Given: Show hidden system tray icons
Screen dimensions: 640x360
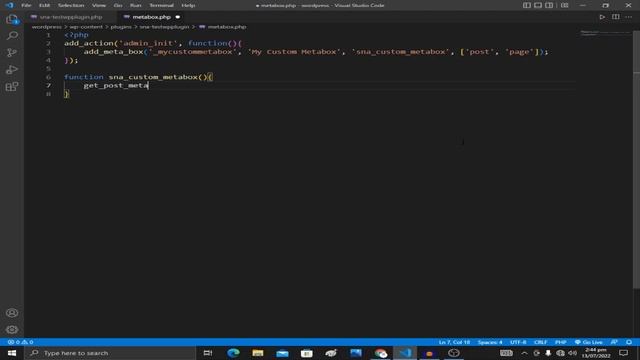Looking at the screenshot, I should pyautogui.click(x=524, y=353).
